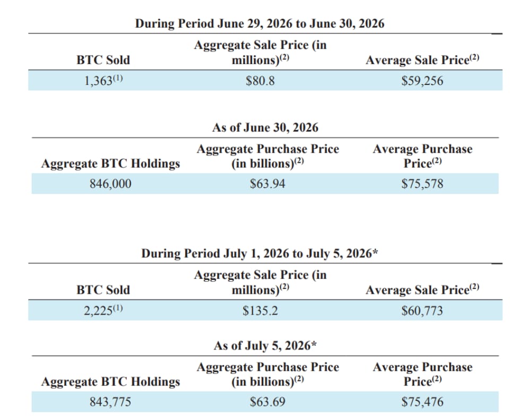Click the first 'Aggregate BTC Holdings' column header
This screenshot has height=419, width=532.
(x=110, y=163)
